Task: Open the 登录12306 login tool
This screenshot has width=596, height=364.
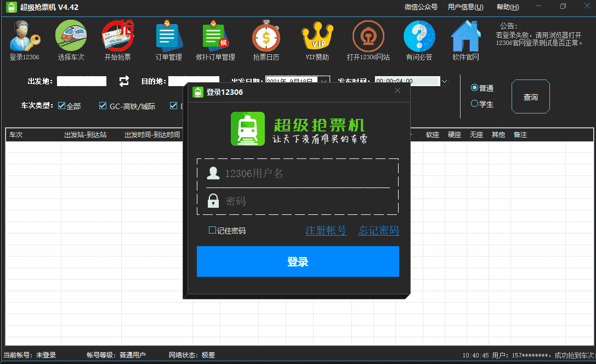Action: click(x=24, y=39)
